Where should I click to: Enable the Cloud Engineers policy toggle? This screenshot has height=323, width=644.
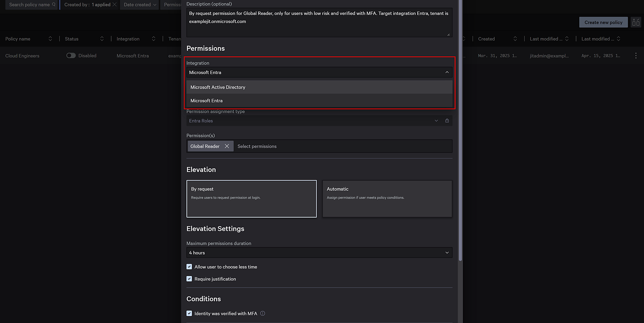click(x=71, y=55)
